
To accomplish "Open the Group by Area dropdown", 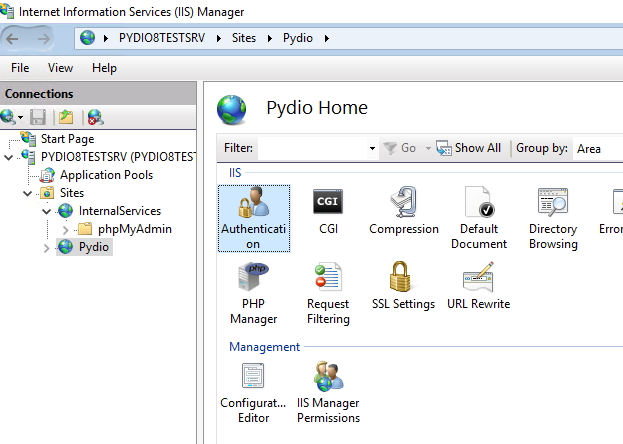I will 598,149.
